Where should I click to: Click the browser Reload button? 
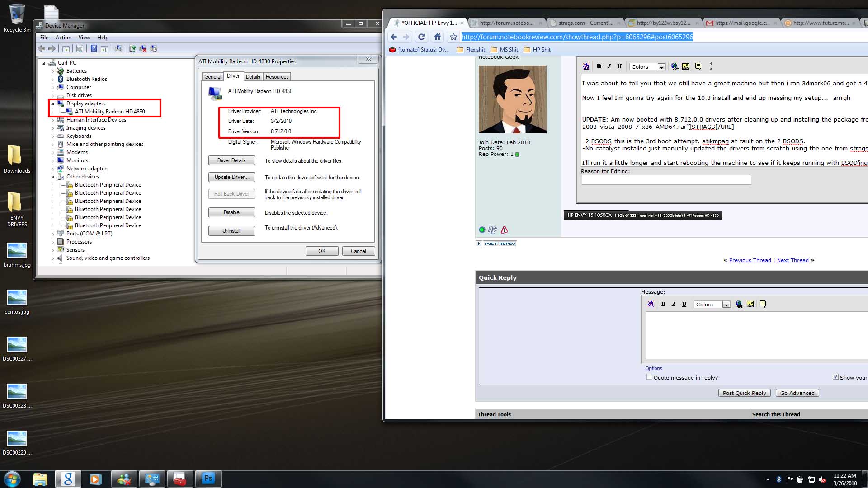point(421,37)
